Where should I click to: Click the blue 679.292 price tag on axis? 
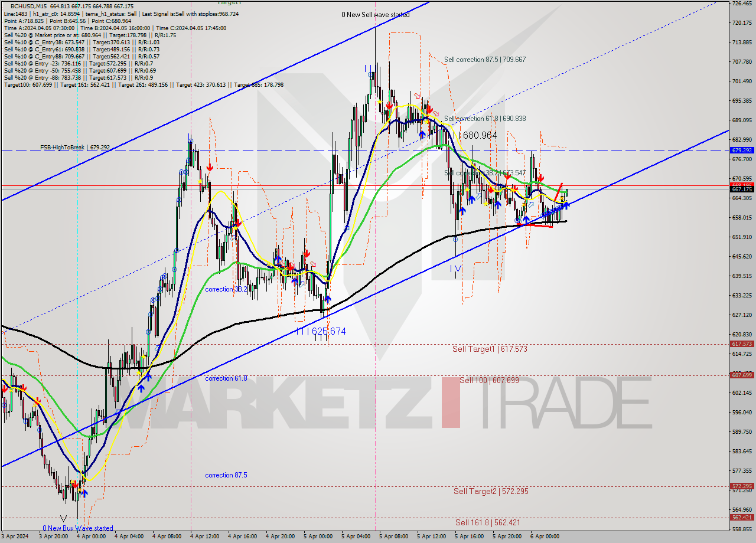click(742, 151)
